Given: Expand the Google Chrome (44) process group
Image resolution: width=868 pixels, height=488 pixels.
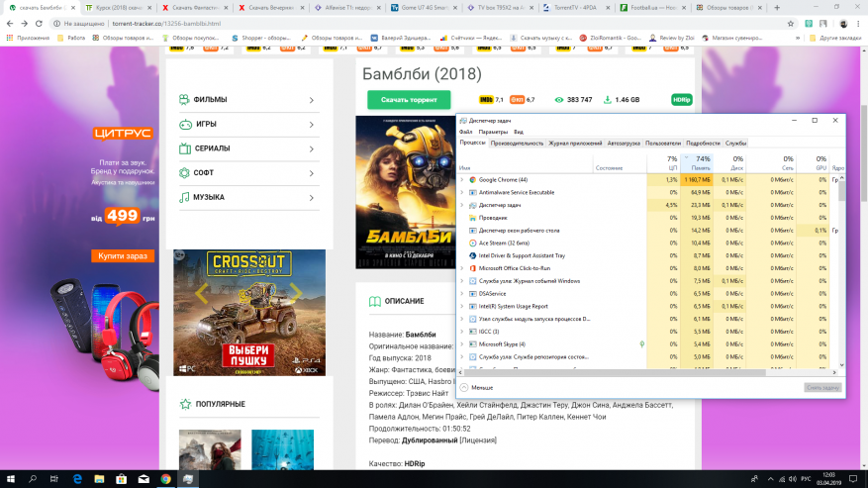Looking at the screenshot, I should coord(462,179).
